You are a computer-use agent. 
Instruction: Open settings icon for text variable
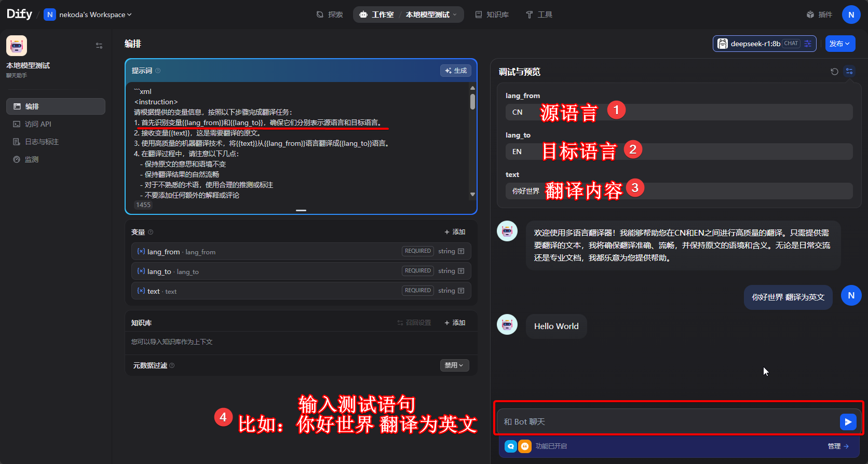pyautogui.click(x=461, y=291)
